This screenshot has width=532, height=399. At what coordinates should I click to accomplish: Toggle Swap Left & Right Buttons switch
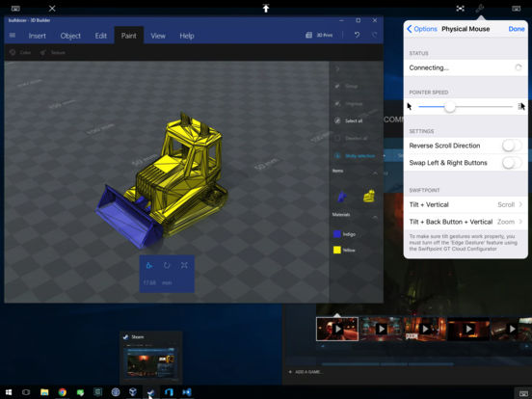coord(512,163)
